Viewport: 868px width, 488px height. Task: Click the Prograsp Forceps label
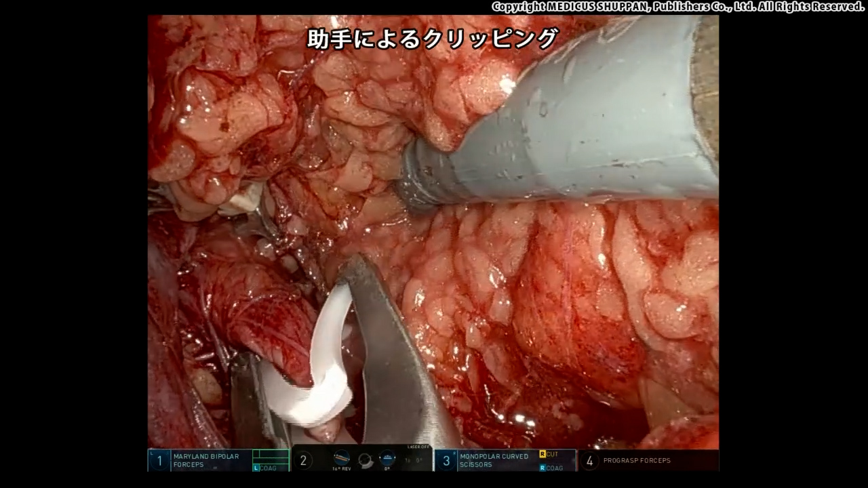[637, 461]
